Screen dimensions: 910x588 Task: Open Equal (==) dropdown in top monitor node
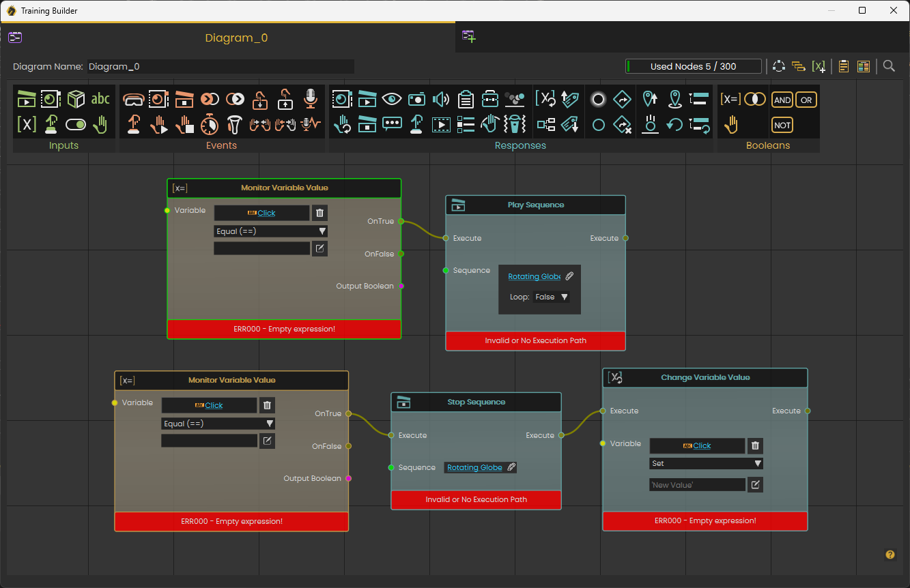(270, 231)
